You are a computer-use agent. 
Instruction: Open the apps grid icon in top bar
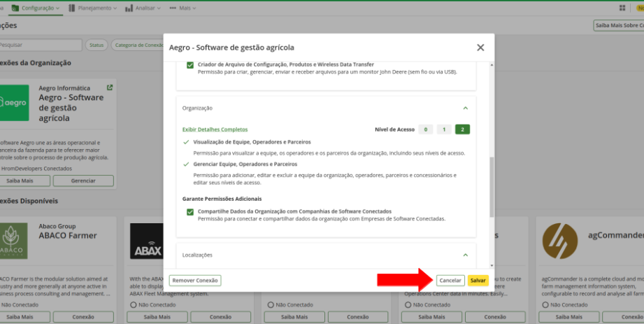[622, 8]
